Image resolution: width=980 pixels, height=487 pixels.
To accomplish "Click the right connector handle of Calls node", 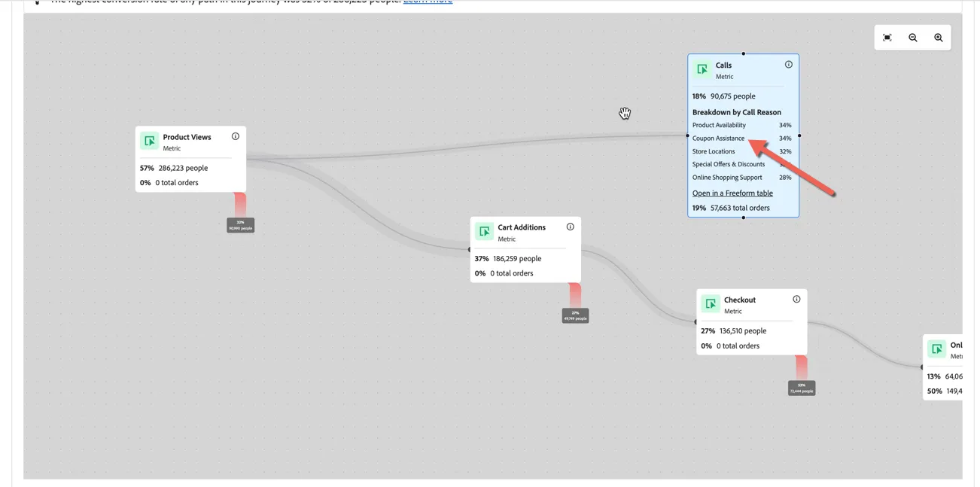I will point(799,135).
